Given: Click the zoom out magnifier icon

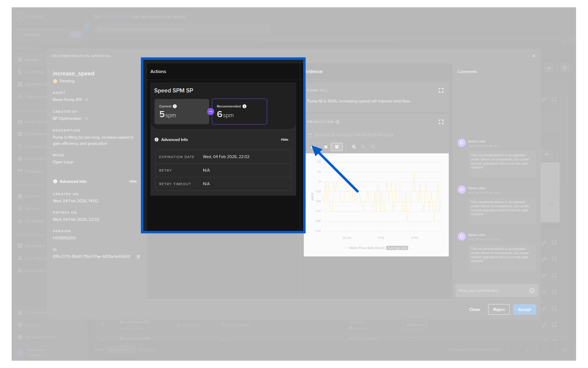Looking at the screenshot, I should 363,147.
